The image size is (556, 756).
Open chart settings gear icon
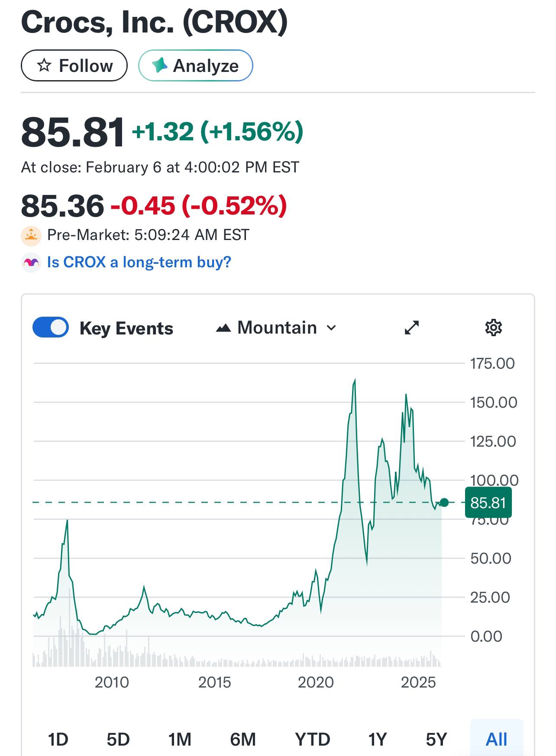pyautogui.click(x=493, y=328)
